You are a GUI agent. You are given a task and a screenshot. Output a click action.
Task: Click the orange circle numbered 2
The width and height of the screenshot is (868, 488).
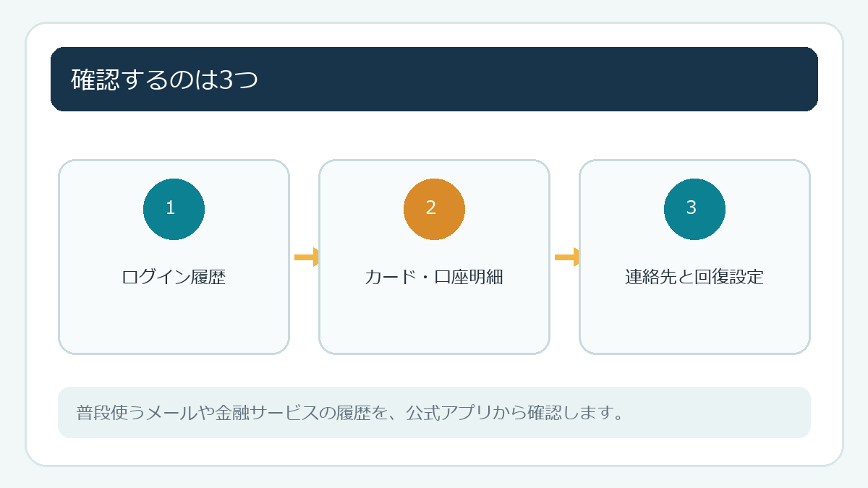[434, 209]
